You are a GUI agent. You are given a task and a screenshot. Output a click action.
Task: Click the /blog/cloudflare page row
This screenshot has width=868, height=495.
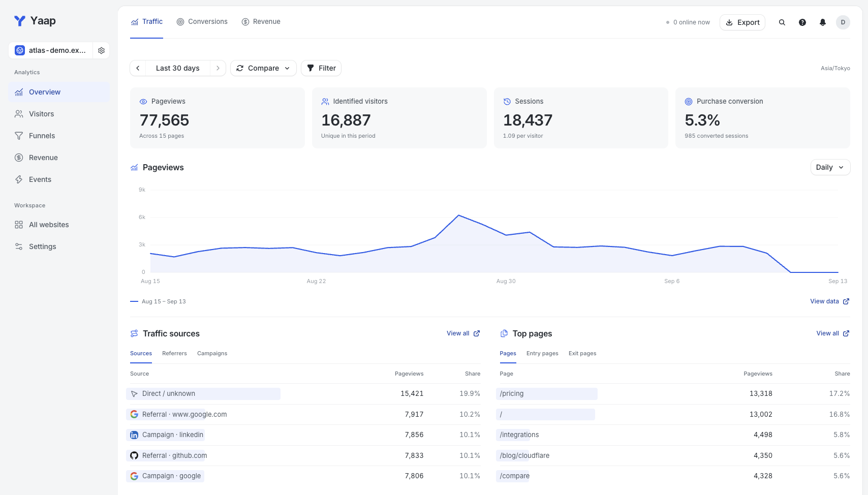coord(675,456)
